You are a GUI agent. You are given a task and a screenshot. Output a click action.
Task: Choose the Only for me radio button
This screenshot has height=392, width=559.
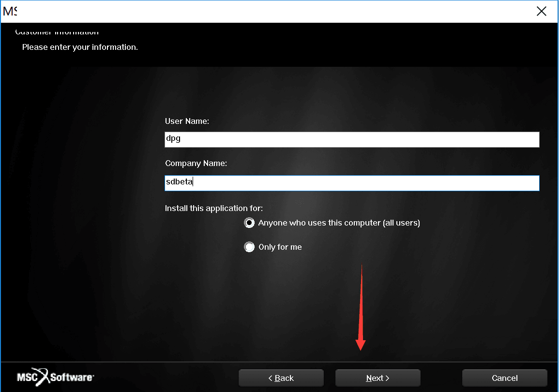249,247
